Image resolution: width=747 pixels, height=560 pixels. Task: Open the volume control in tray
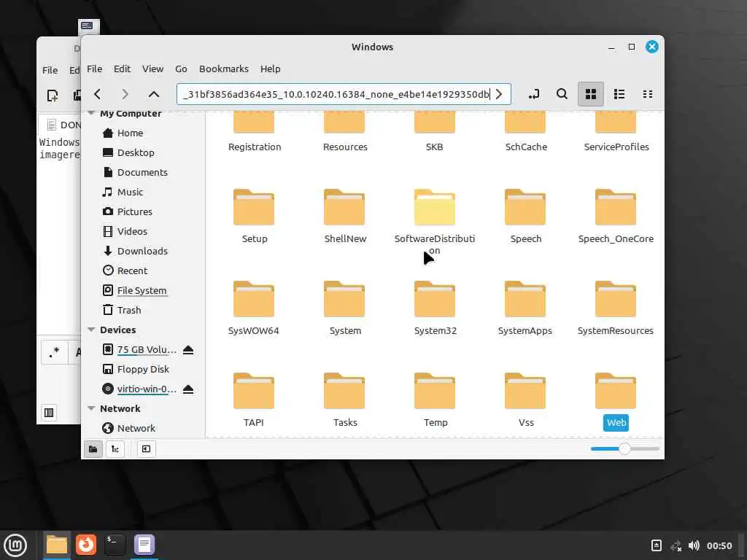point(694,545)
